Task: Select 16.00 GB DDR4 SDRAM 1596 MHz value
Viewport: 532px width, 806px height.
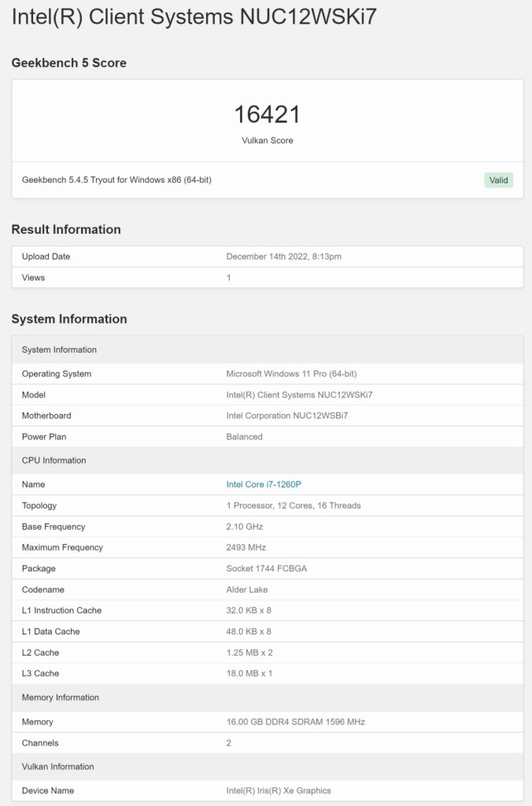Action: [x=296, y=723]
